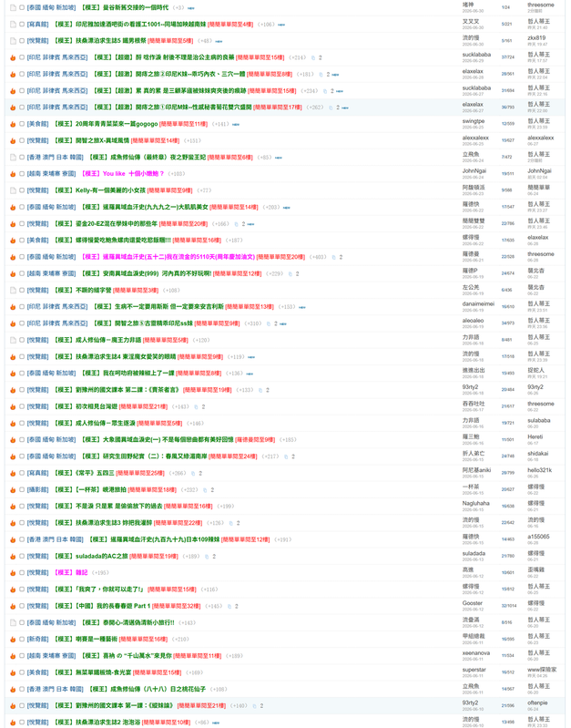Open author aleoaleo profile
This screenshot has width=571, height=728.
click(473, 321)
